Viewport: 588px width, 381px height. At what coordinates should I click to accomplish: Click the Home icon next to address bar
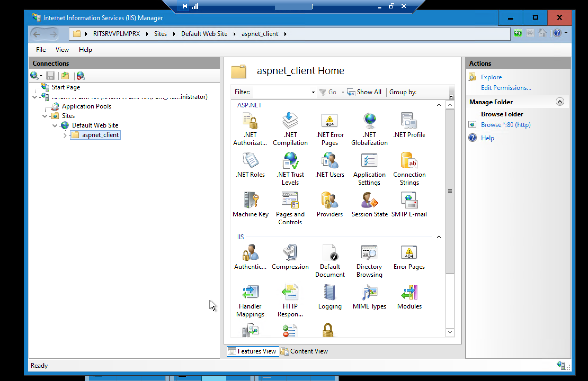coord(542,33)
